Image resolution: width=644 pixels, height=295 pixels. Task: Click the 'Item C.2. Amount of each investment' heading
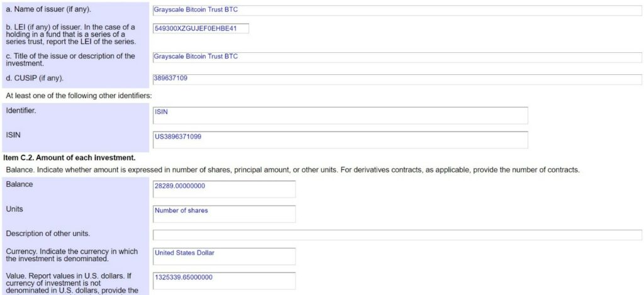(x=69, y=157)
